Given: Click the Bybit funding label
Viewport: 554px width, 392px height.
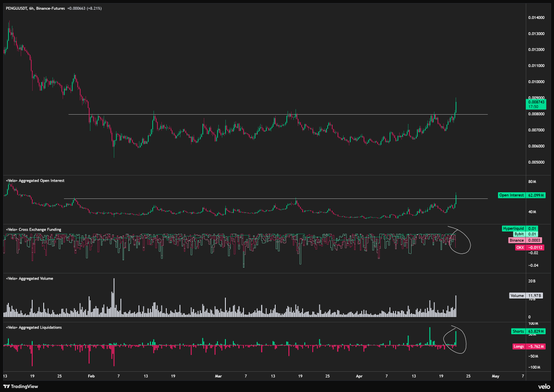Looking at the screenshot, I should [518, 235].
